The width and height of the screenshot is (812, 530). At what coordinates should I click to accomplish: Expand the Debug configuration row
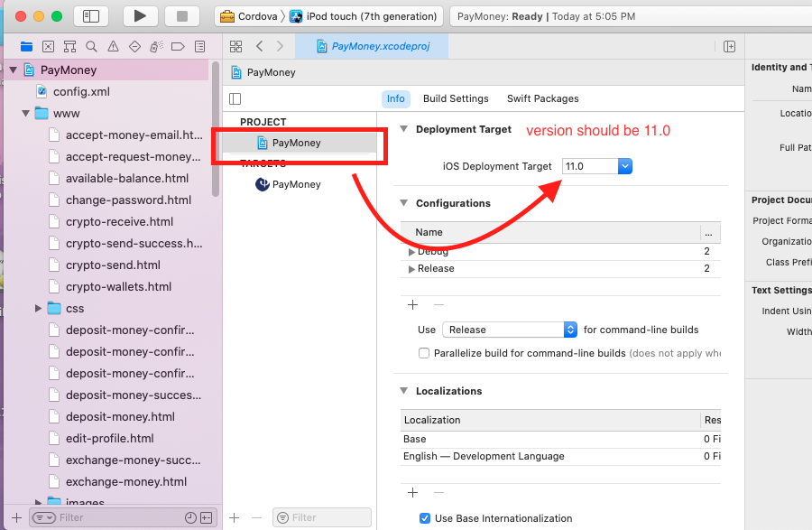pos(412,252)
